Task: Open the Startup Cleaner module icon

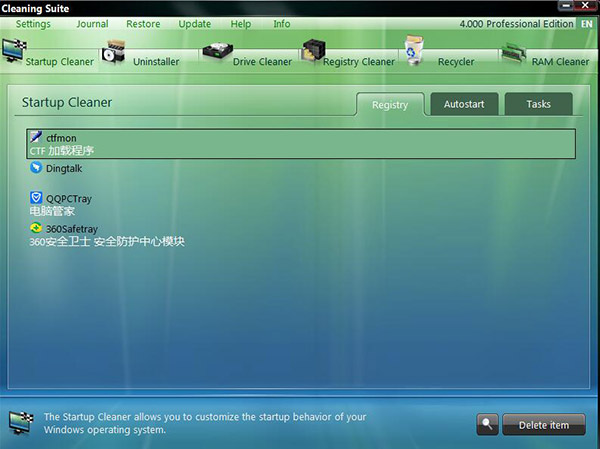Action: [14, 51]
